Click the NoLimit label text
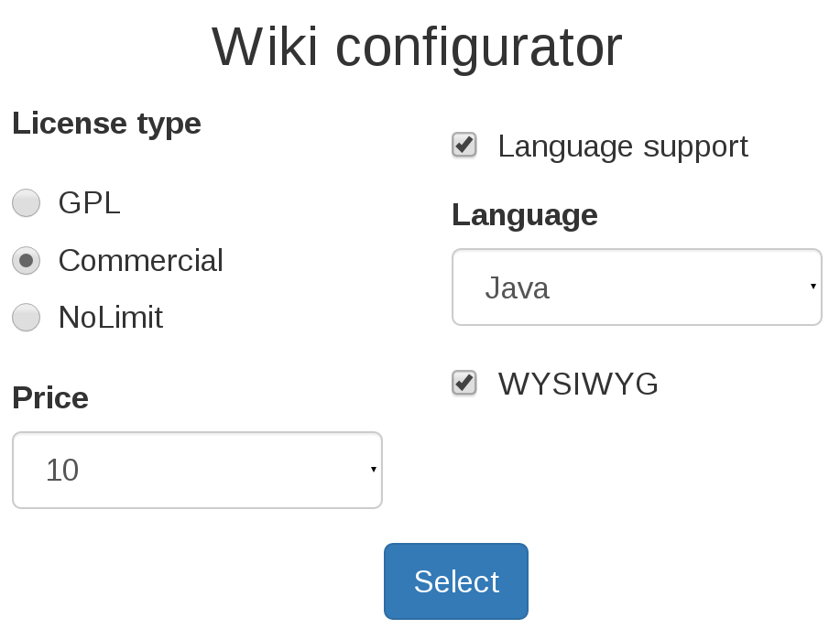 [110, 317]
